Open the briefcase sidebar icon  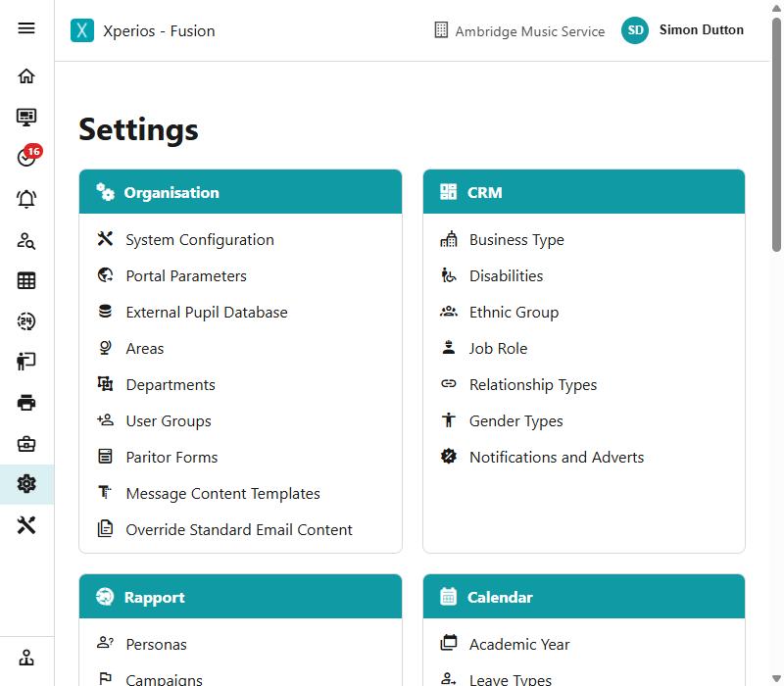[26, 444]
